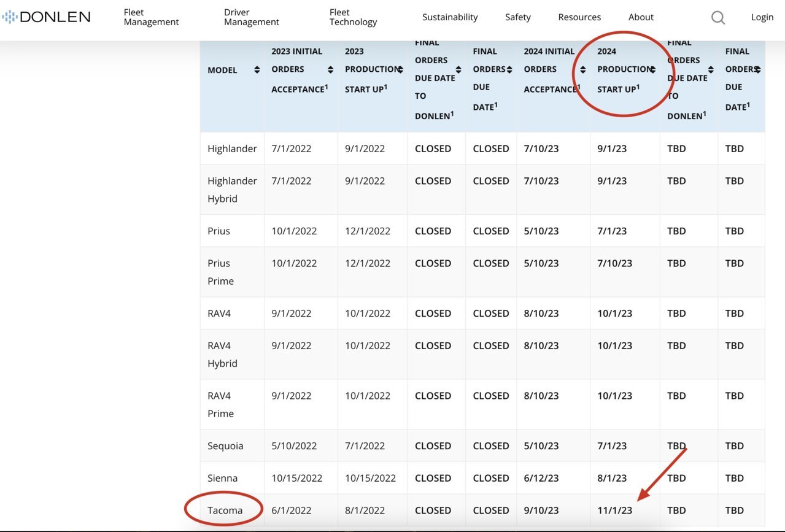The width and height of the screenshot is (785, 532).
Task: Select the Highlander model cell
Action: click(232, 148)
